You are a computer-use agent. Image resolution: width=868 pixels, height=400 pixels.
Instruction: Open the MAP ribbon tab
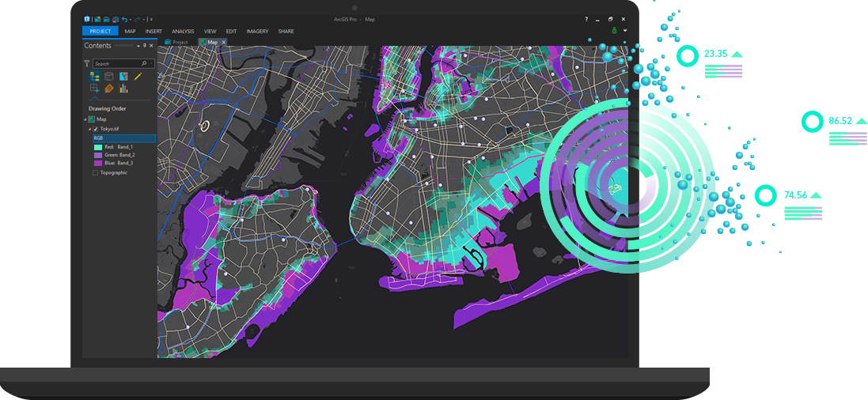(130, 32)
